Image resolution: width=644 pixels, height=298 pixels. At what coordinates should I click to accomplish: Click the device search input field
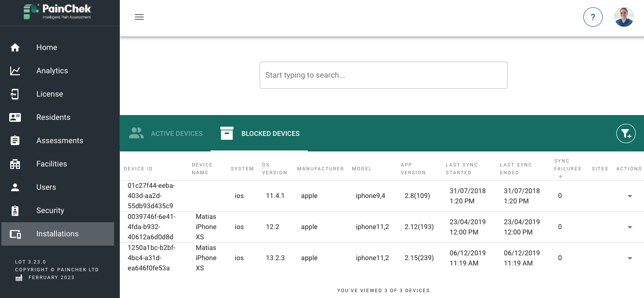pyautogui.click(x=383, y=75)
